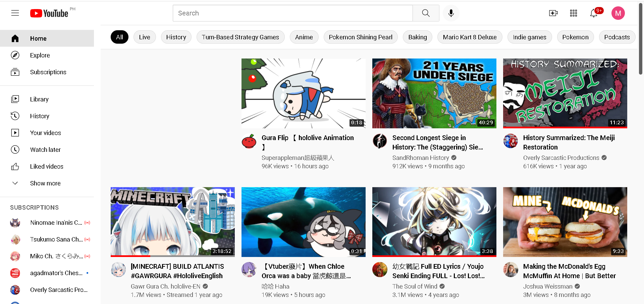The image size is (644, 304).
Task: Select the Indie games filter chip
Action: click(x=530, y=37)
